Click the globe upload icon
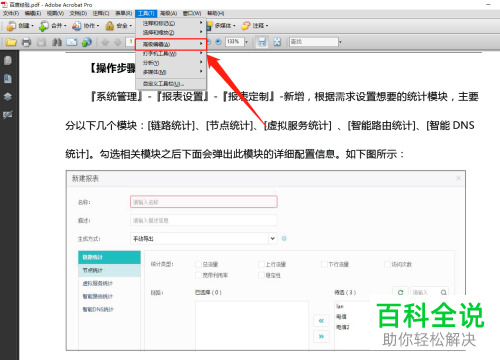Viewport: 500px width, 360px height. coord(87,42)
